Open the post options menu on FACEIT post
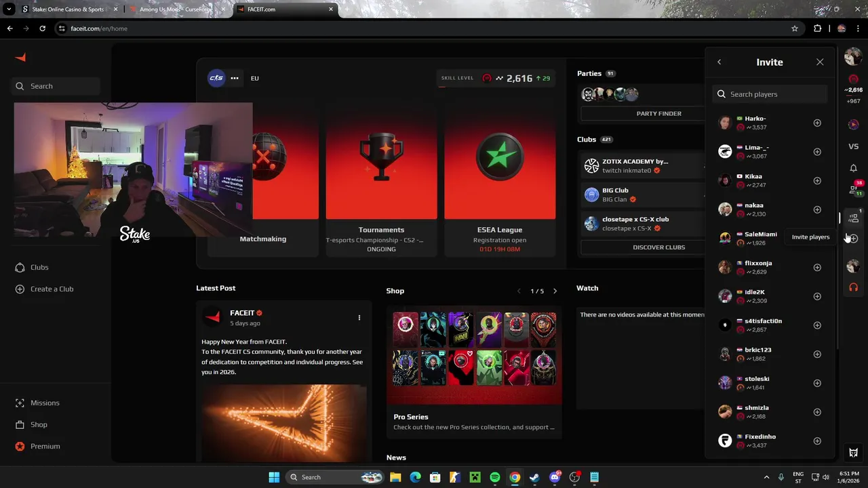The image size is (868, 488). click(x=359, y=317)
